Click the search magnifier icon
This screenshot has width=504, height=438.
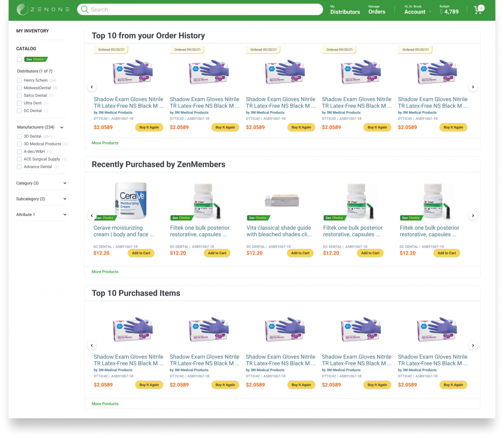(85, 10)
